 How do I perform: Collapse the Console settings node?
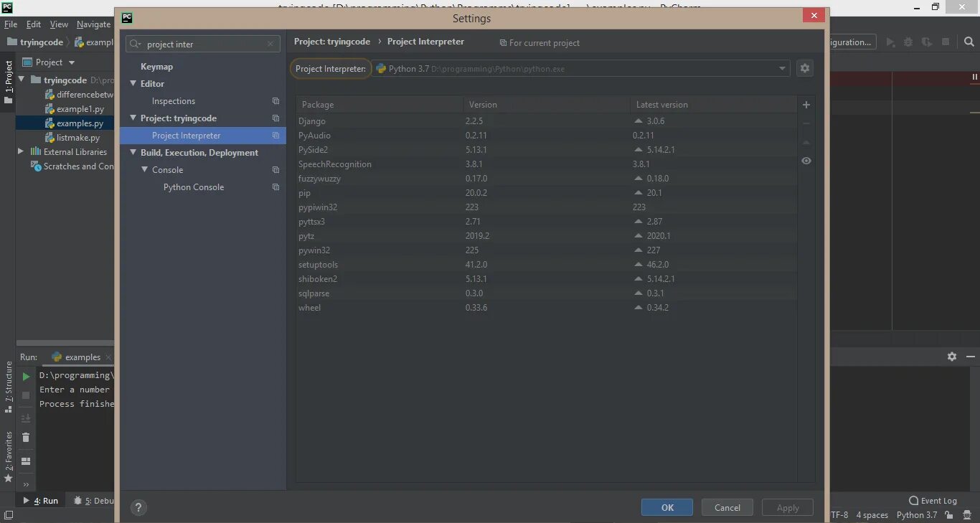pos(144,170)
